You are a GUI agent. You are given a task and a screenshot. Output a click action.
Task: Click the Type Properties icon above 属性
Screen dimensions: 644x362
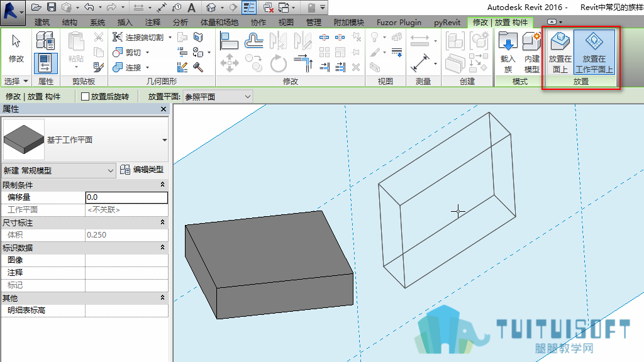(x=45, y=41)
